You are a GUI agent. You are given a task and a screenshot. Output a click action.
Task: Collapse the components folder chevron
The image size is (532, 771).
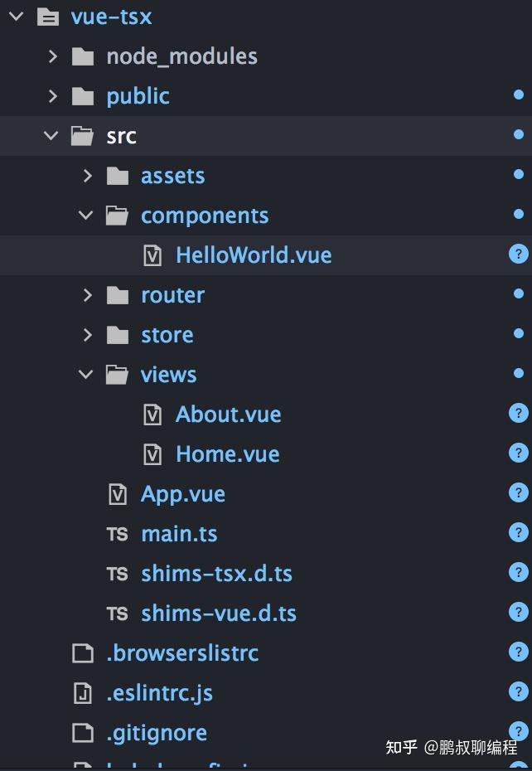86,216
